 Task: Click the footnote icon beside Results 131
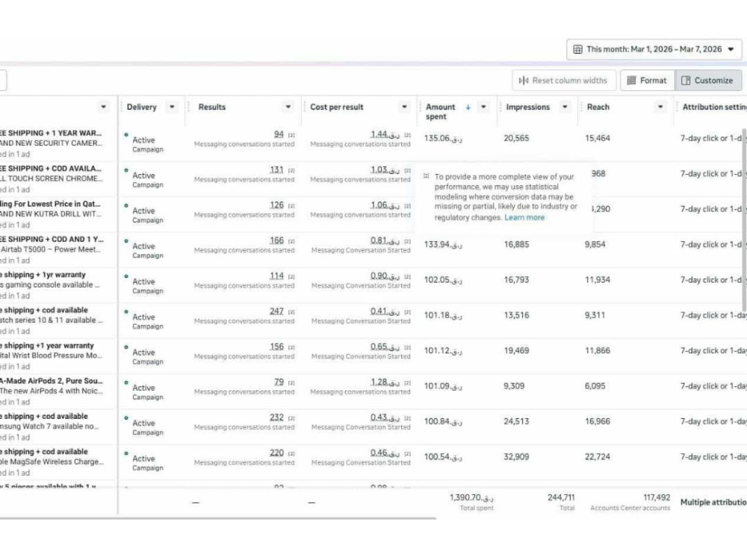tap(291, 170)
